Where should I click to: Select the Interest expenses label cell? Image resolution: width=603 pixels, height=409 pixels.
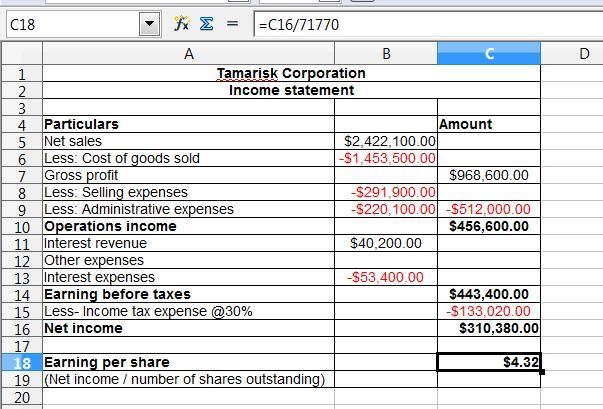click(x=188, y=277)
